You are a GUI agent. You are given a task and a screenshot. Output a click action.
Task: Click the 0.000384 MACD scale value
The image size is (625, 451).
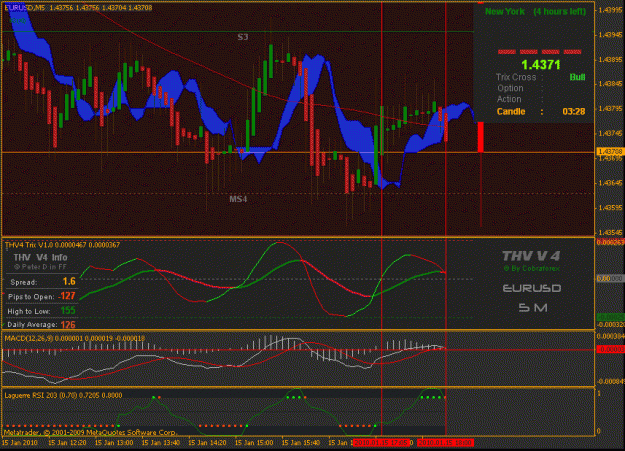point(610,337)
